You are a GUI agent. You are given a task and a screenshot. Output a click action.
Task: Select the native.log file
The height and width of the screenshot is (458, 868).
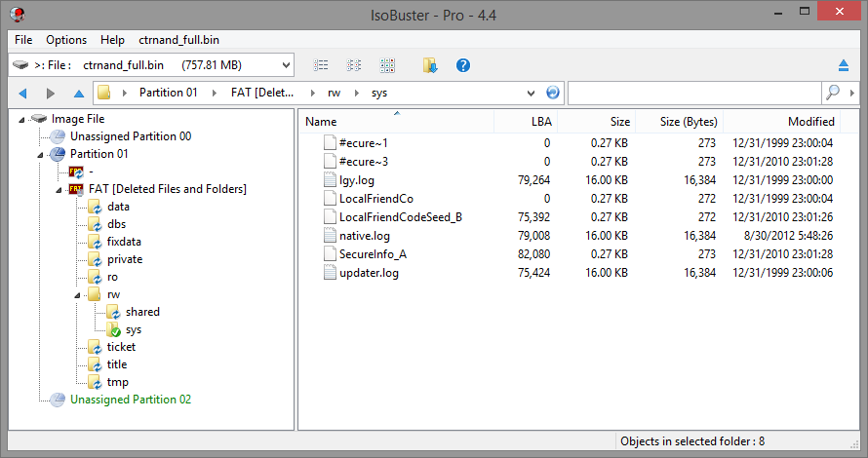(x=364, y=236)
